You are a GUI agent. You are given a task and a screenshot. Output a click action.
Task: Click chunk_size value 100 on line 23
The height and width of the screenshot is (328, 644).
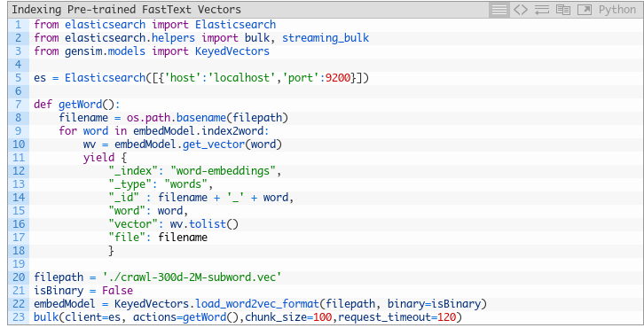(x=322, y=316)
